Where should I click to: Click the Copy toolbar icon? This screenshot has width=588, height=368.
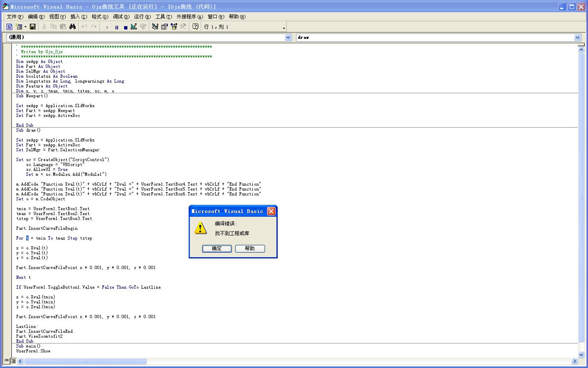(x=53, y=27)
